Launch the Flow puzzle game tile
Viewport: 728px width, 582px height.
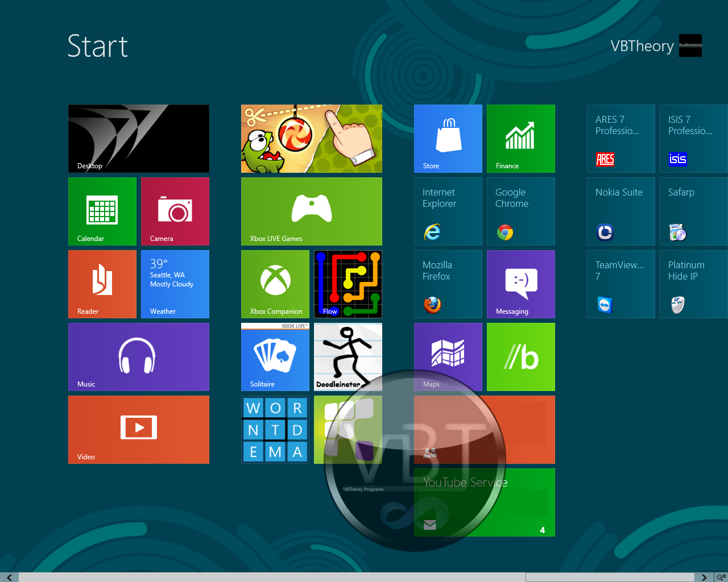click(x=348, y=284)
